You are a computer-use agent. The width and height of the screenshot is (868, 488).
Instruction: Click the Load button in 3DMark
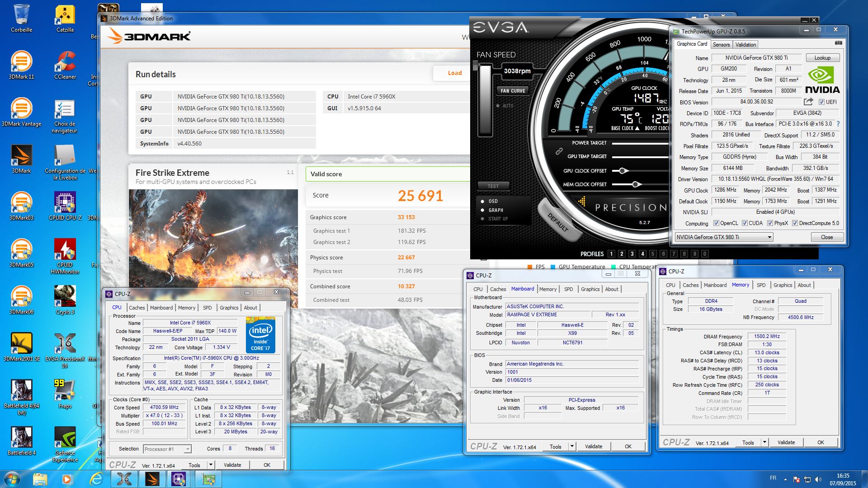click(455, 73)
